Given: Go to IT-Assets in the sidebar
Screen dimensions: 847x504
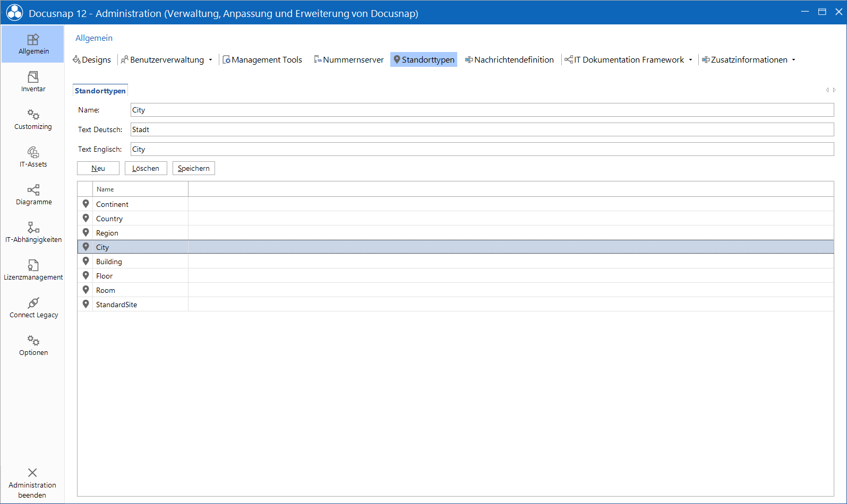Looking at the screenshot, I should click(33, 157).
